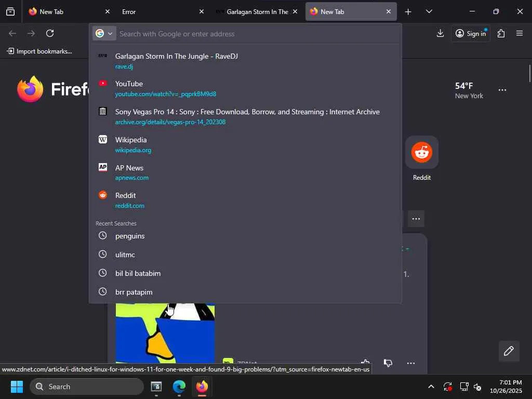The width and height of the screenshot is (532, 399).
Task: Open the Google search engine dropdown
Action: (104, 34)
